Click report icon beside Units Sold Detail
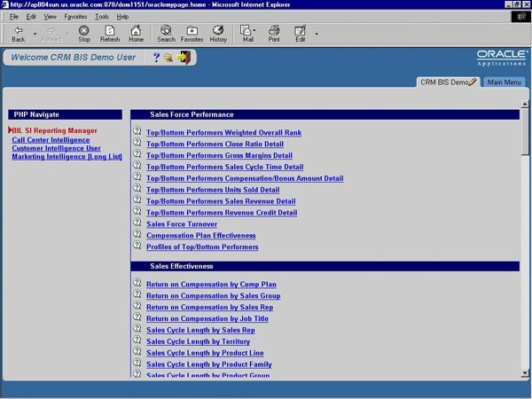The height and width of the screenshot is (399, 532). tap(137, 188)
